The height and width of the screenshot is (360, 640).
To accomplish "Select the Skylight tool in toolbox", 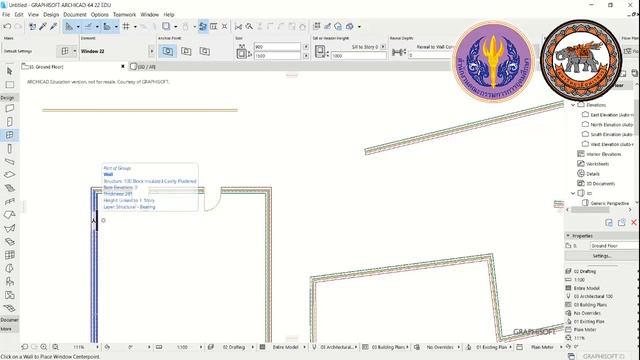I will pyautogui.click(x=9, y=242).
